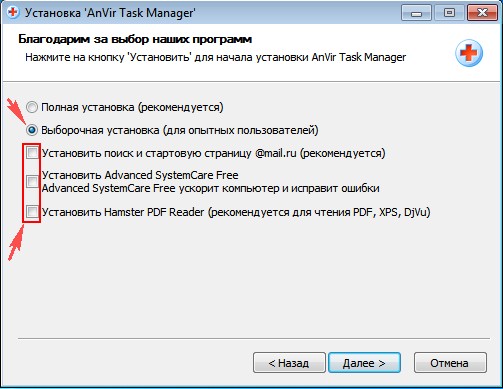Select the 'Полная установка' radio button

pos(32,107)
